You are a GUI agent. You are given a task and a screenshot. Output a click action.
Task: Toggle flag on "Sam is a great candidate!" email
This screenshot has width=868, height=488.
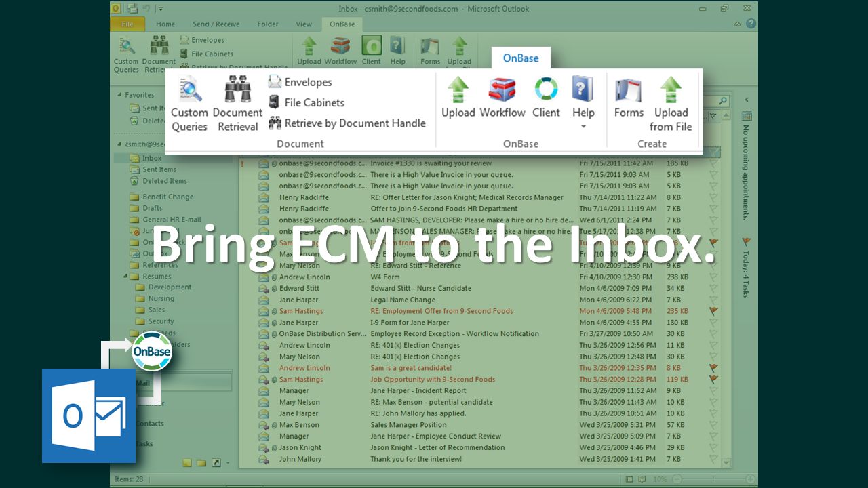713,368
